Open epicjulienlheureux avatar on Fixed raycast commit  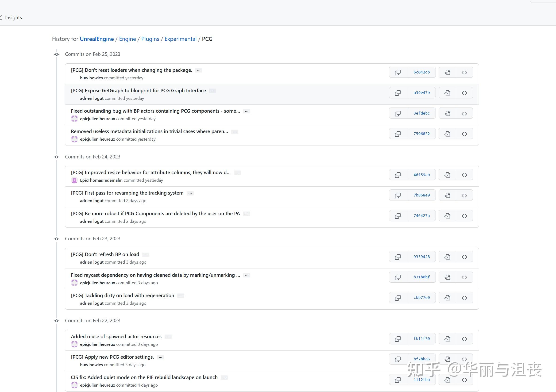[x=74, y=283]
